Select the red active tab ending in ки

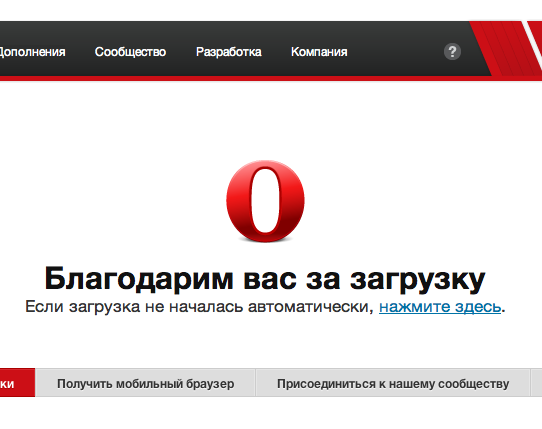click(x=17, y=383)
